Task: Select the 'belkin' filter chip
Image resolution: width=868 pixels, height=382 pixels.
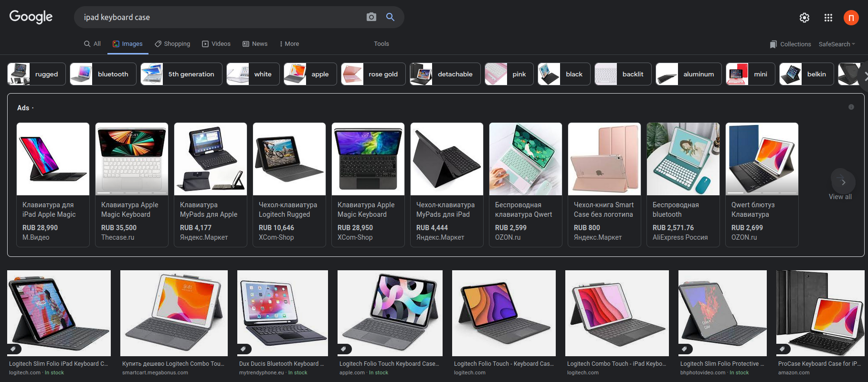Action: point(806,74)
